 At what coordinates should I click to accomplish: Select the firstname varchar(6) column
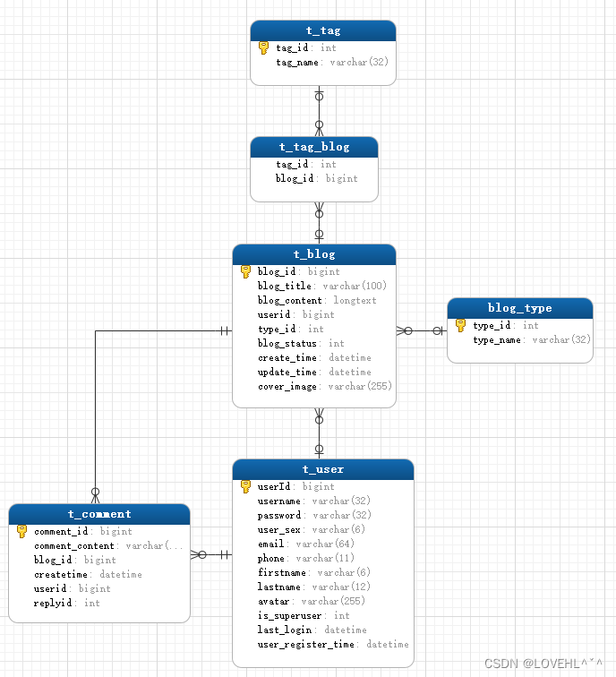[314, 572]
